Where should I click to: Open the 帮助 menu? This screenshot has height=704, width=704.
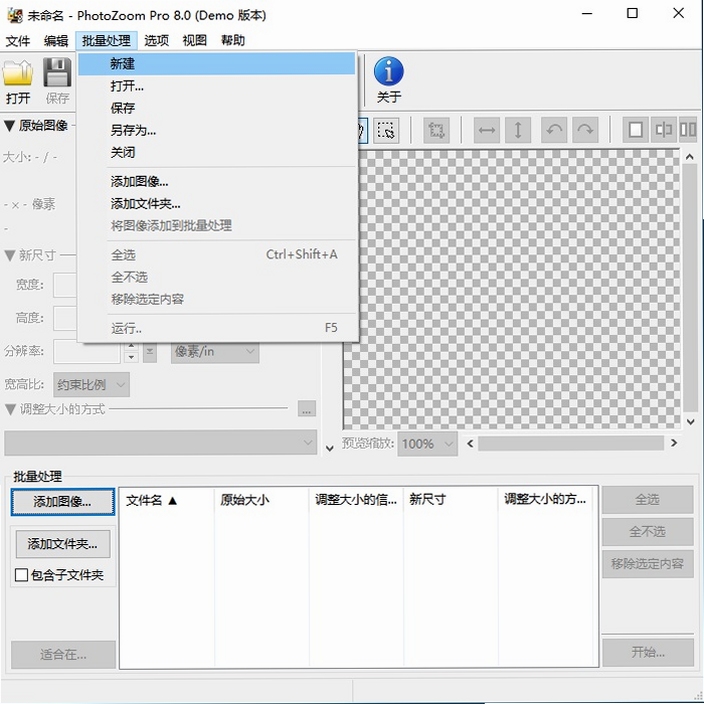click(233, 41)
